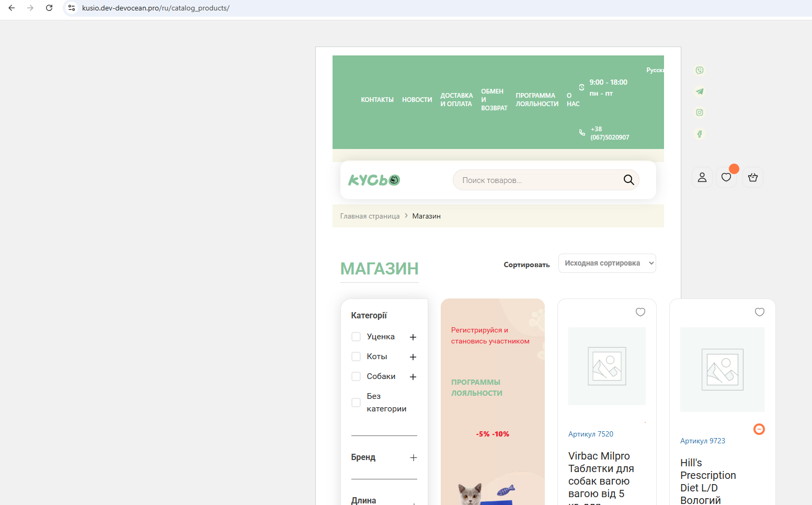Image resolution: width=812 pixels, height=505 pixels.
Task: Click the clock icon near working hours
Action: [x=581, y=87]
